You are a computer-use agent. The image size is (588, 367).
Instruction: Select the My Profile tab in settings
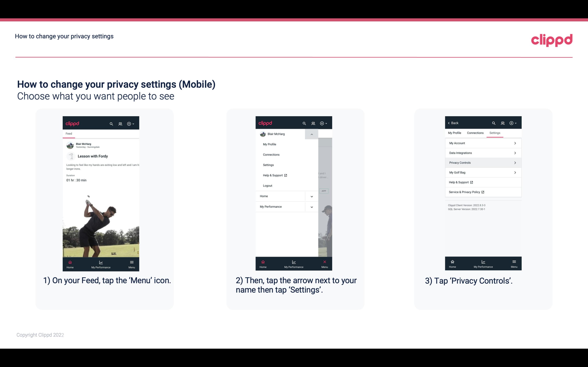coord(455,133)
